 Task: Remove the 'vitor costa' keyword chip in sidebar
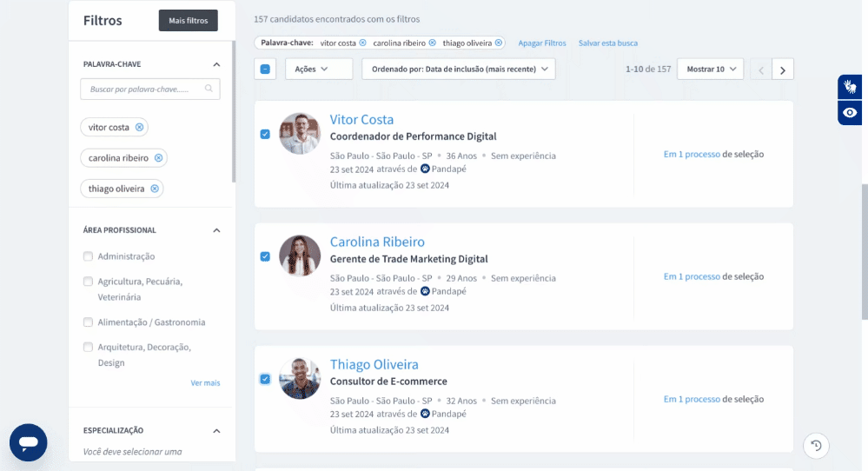[x=139, y=128]
